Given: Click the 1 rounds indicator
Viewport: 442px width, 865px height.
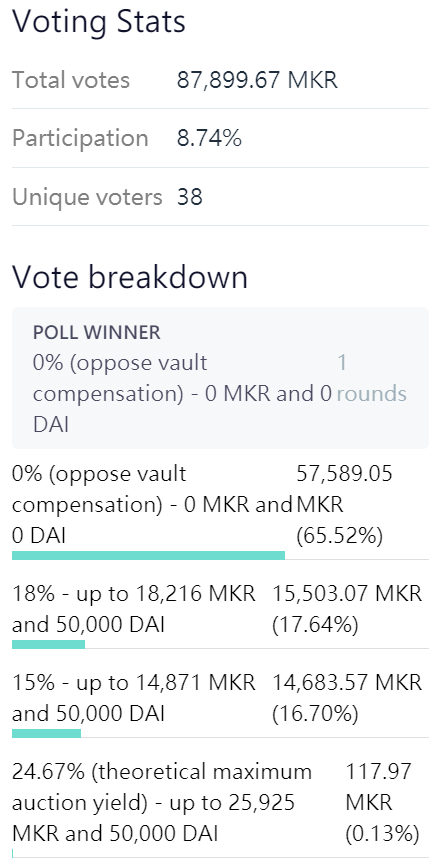Looking at the screenshot, I should (371, 378).
